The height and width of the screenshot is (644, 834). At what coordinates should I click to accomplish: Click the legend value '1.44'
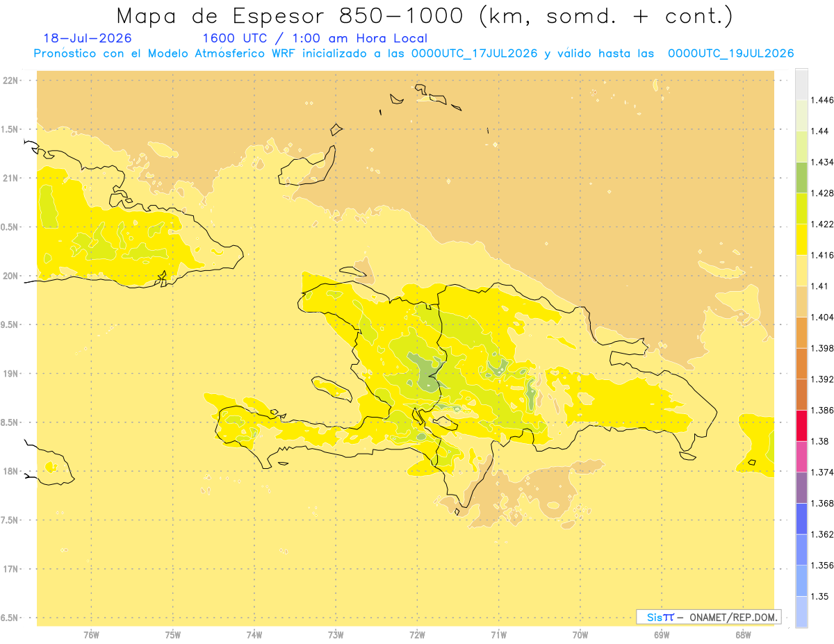point(820,131)
